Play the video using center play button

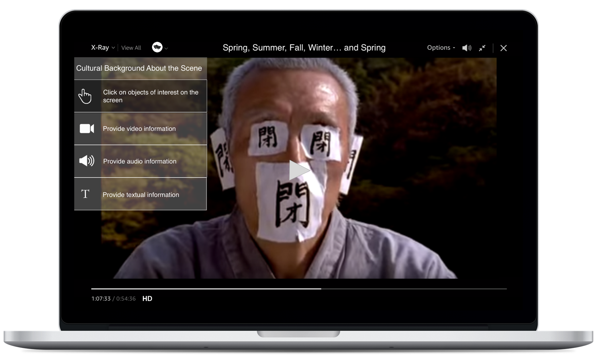(299, 170)
